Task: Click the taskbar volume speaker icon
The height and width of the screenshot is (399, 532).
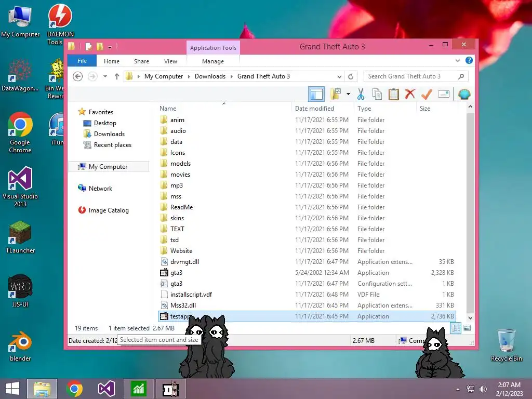Action: click(483, 389)
